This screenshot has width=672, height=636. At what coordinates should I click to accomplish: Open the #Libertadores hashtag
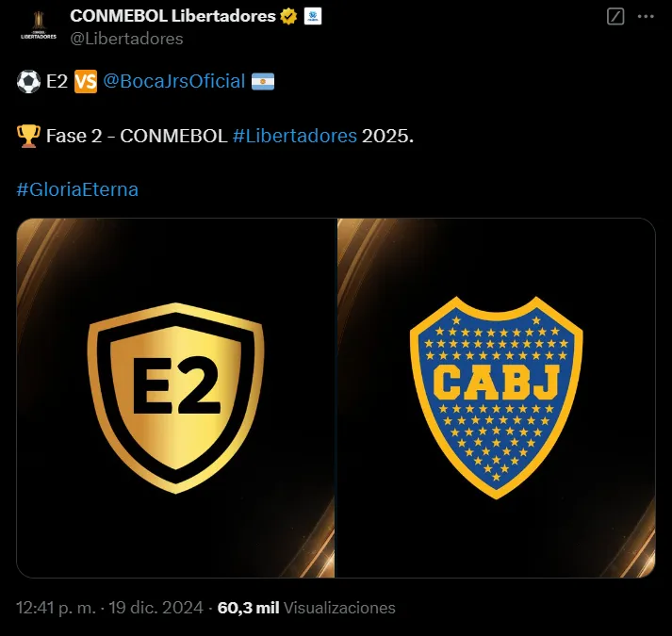(x=295, y=136)
